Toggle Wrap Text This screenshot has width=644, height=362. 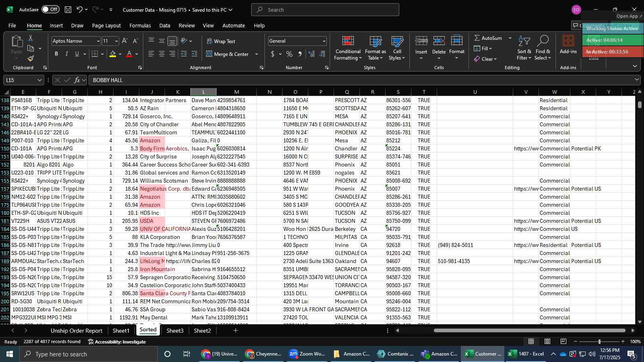221,41
